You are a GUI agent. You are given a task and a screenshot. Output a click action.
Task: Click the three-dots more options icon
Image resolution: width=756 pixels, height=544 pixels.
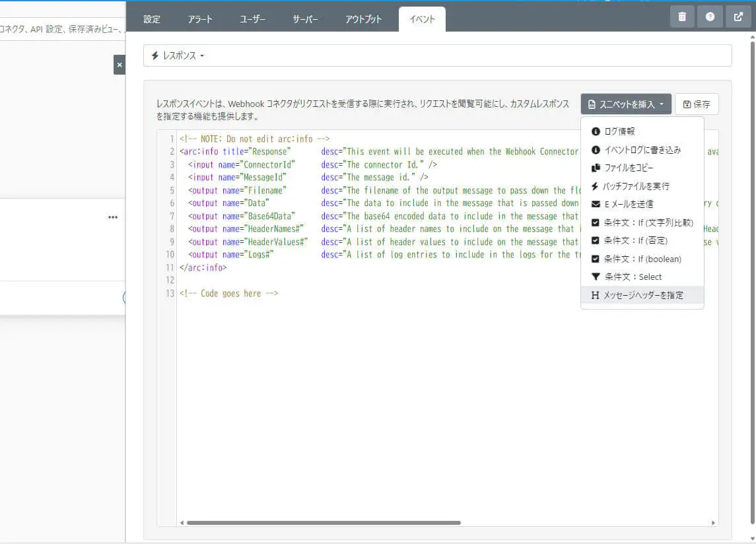[x=113, y=217]
